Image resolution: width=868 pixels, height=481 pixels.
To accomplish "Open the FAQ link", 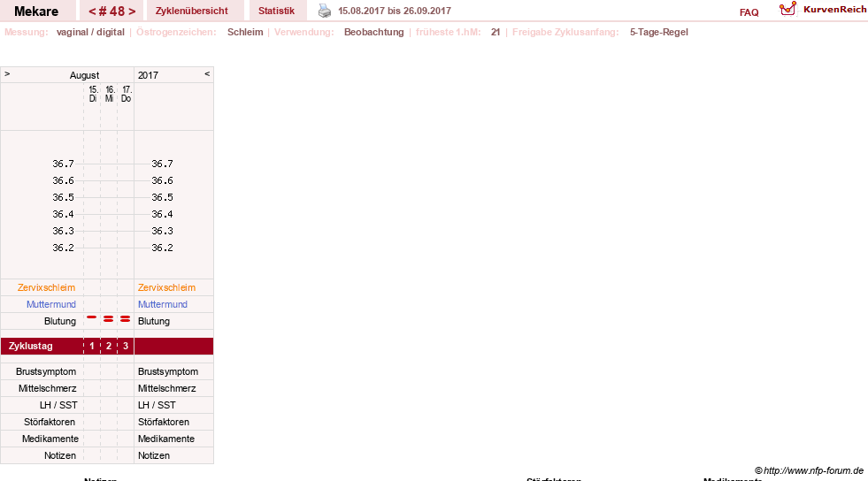I will point(749,12).
